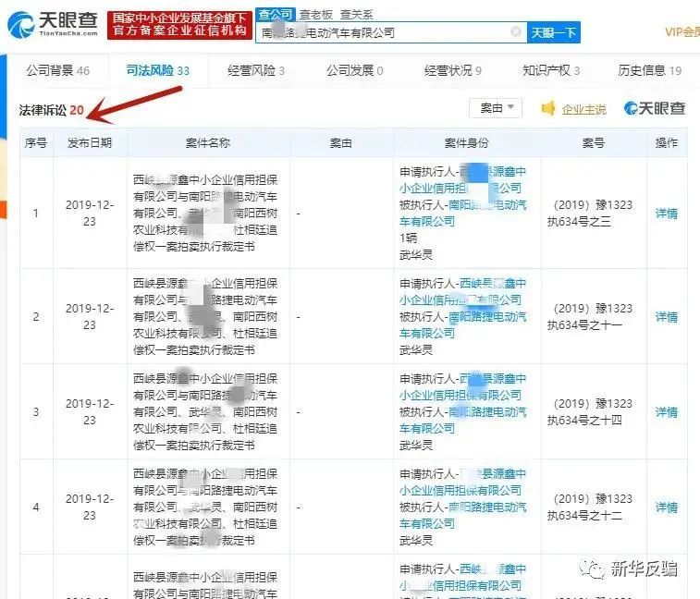This screenshot has height=599, width=700.
Task: Open the 经营状况 9 tab
Action: tap(453, 70)
